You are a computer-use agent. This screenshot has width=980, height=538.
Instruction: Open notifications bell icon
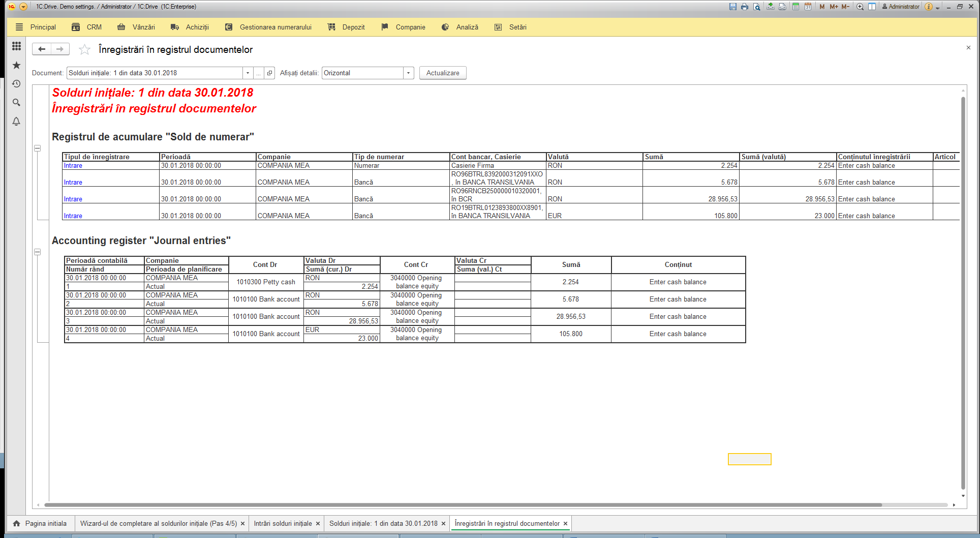click(16, 122)
